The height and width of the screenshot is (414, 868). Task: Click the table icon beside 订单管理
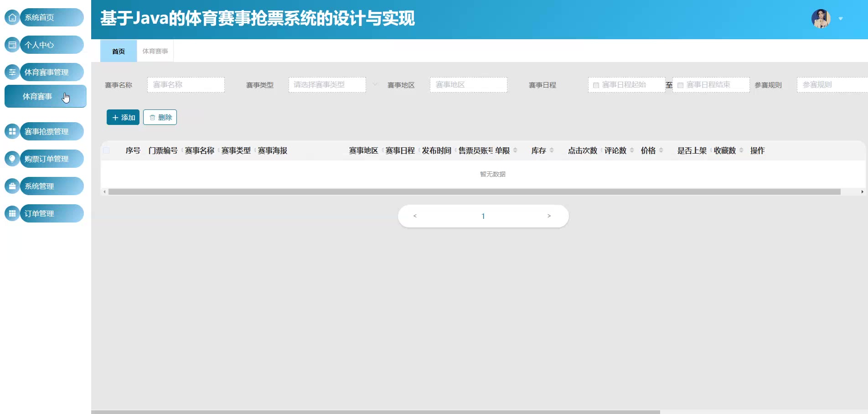point(12,213)
